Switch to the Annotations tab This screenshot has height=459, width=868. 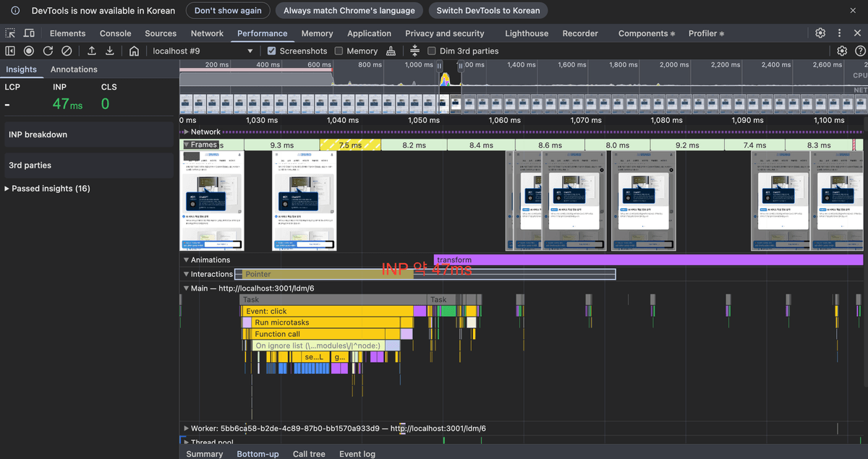click(x=74, y=69)
